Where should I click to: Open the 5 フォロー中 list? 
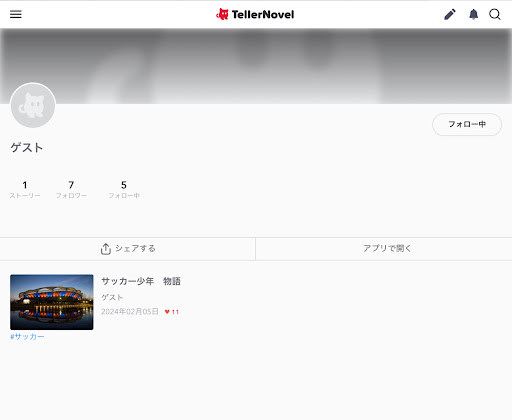124,190
